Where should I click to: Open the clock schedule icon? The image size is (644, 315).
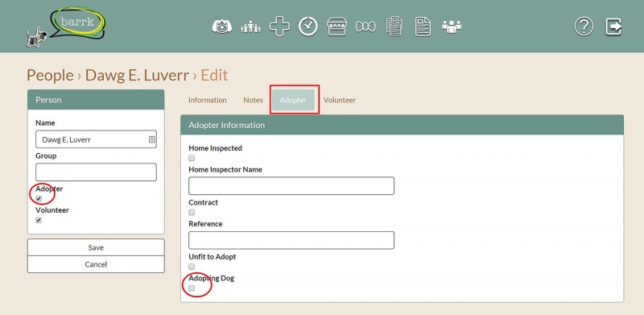[x=308, y=27]
